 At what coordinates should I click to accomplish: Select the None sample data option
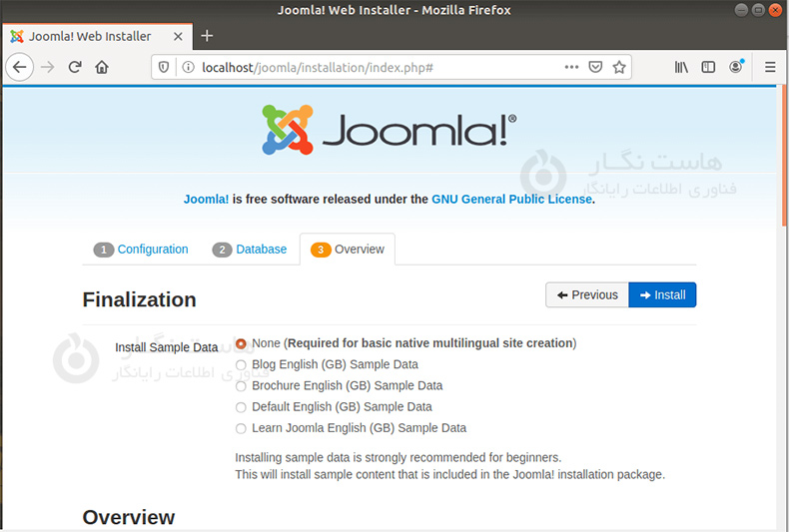(241, 343)
